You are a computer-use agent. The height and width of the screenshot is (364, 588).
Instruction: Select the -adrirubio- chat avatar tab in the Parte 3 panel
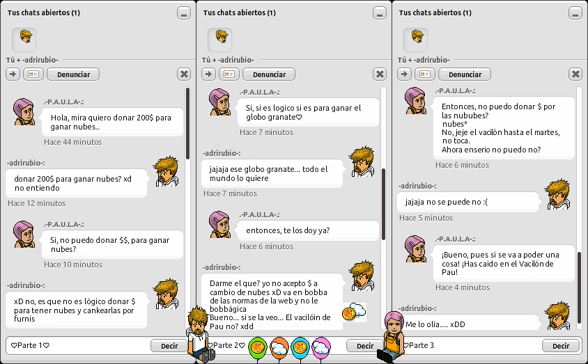click(x=415, y=40)
